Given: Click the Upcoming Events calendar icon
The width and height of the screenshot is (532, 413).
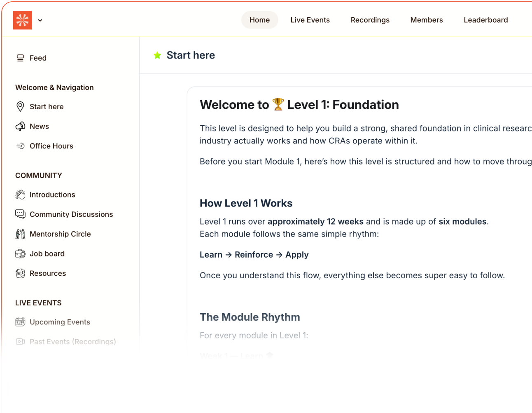Looking at the screenshot, I should pyautogui.click(x=20, y=322).
